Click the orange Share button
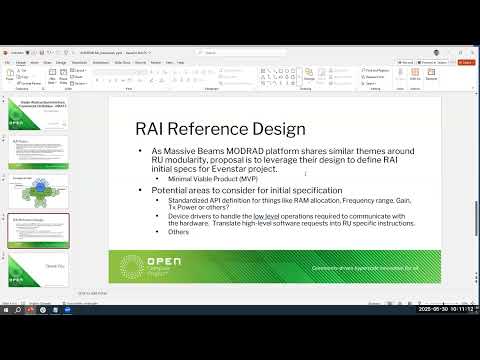Image resolution: width=480 pixels, height=360 pixels. point(466,62)
